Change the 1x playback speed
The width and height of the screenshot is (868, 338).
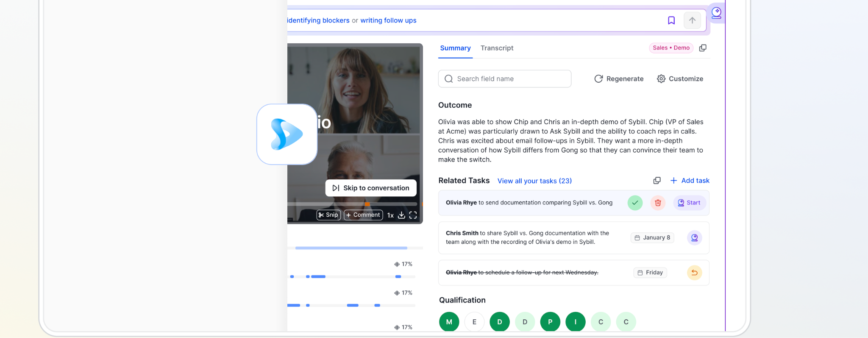pos(390,215)
